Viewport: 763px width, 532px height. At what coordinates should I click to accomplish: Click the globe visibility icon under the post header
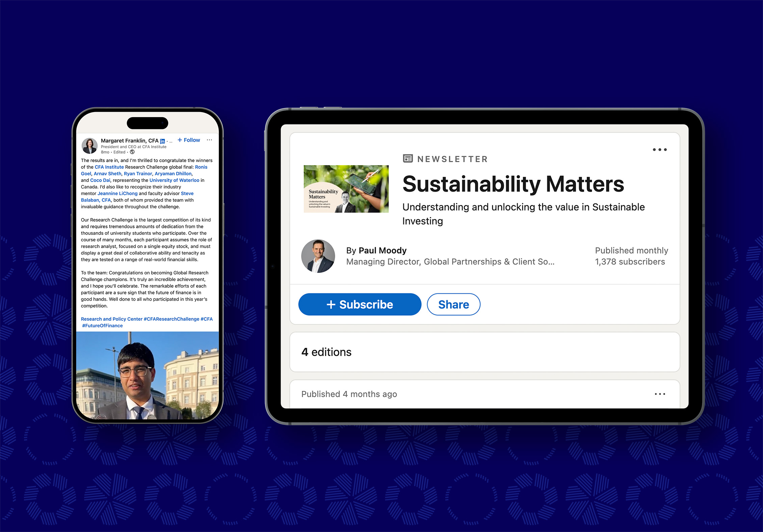tap(132, 152)
